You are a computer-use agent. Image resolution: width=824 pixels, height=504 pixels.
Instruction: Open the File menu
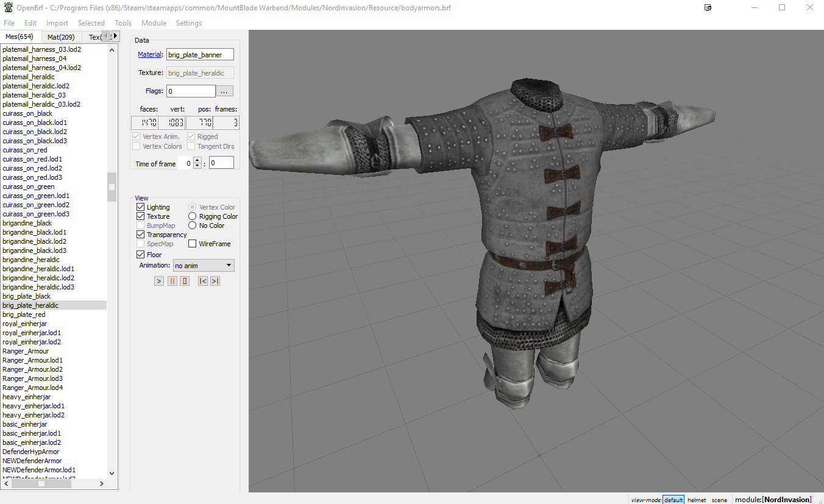(9, 23)
